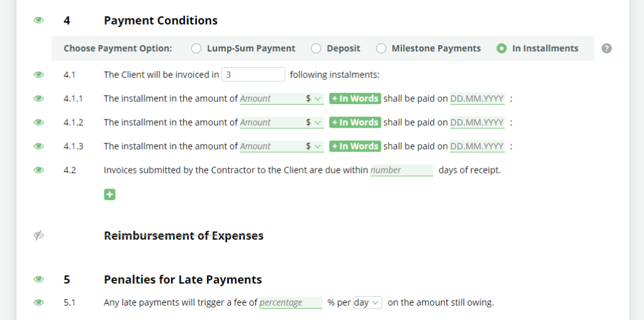Select Lump-Sum Payment option
Screen dimensions: 644x320
point(196,48)
